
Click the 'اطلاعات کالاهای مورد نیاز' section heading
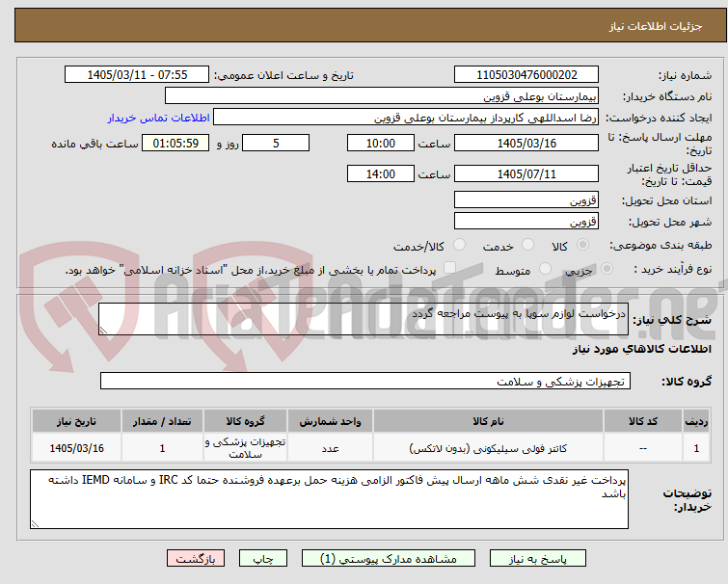641,349
